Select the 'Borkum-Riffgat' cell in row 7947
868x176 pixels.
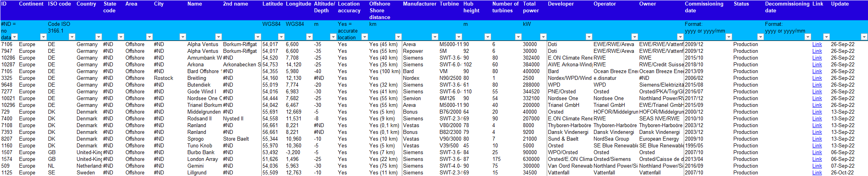point(241,51)
